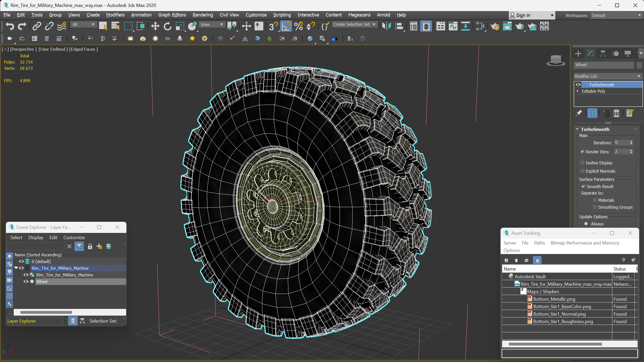Expand the Editable Poly stack entry

(578, 91)
